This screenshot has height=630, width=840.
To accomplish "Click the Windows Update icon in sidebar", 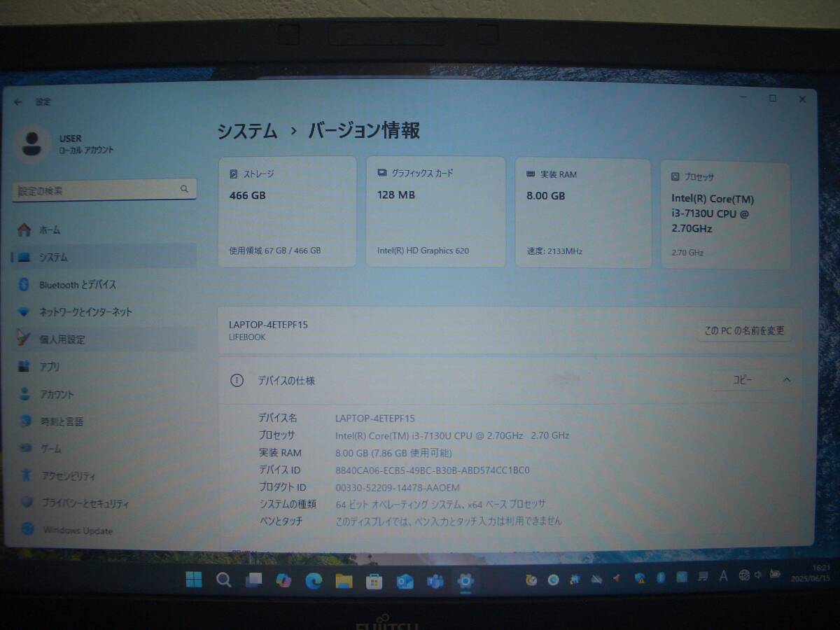I will click(27, 530).
